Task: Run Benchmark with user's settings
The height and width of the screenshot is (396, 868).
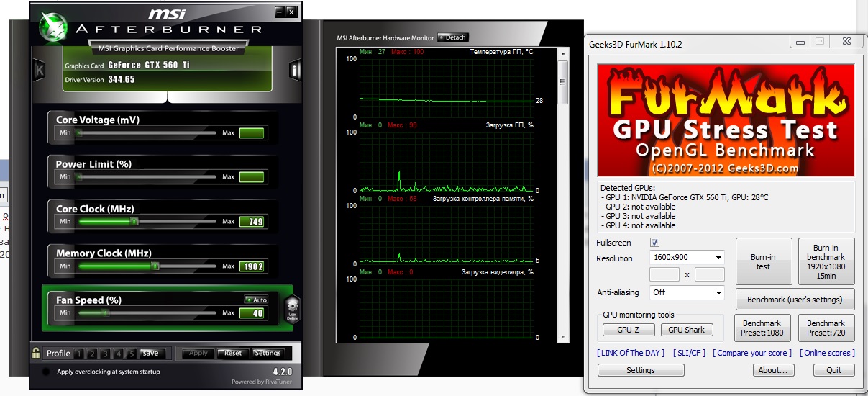Action: coord(795,300)
